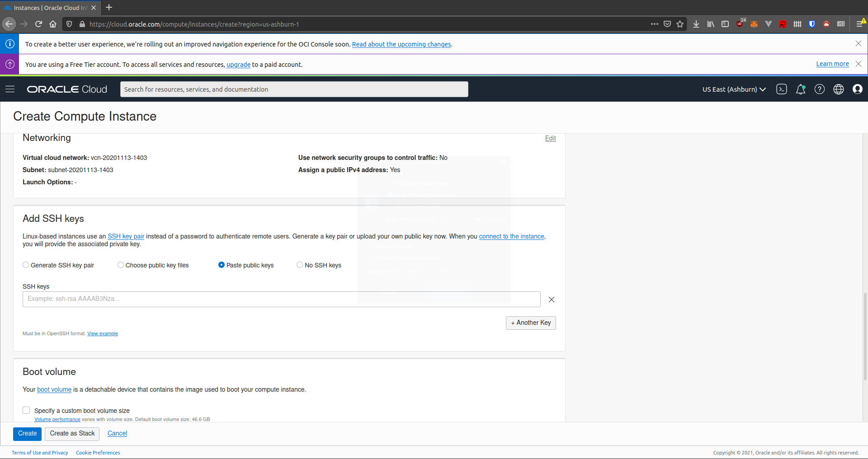Edit the Networking section
Viewport: 868px width, 459px height.
550,138
